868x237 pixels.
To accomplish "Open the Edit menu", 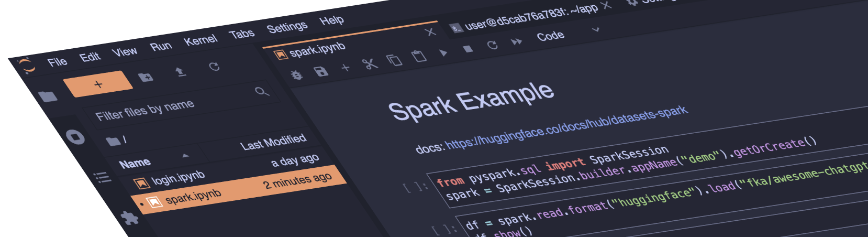I will pos(90,57).
